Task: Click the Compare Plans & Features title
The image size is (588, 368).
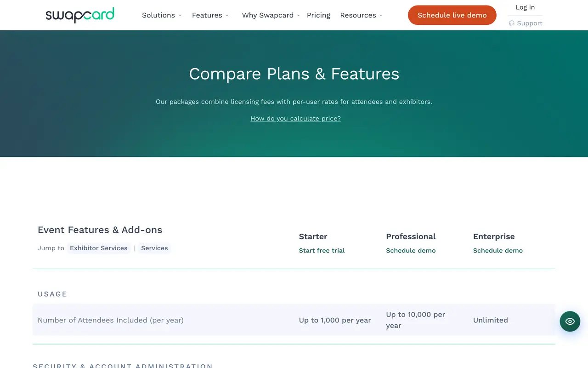Action: point(294,74)
